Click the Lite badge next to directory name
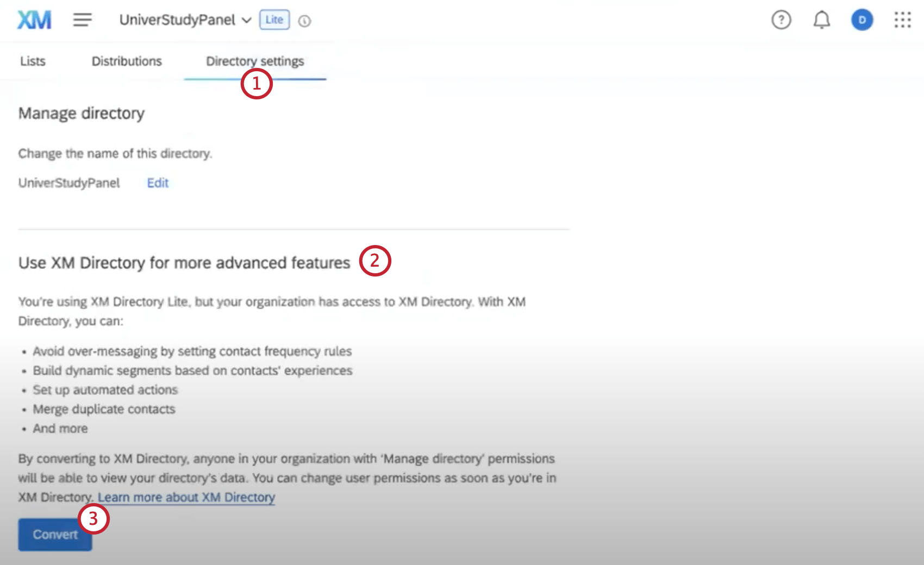The image size is (924, 565). tap(274, 20)
